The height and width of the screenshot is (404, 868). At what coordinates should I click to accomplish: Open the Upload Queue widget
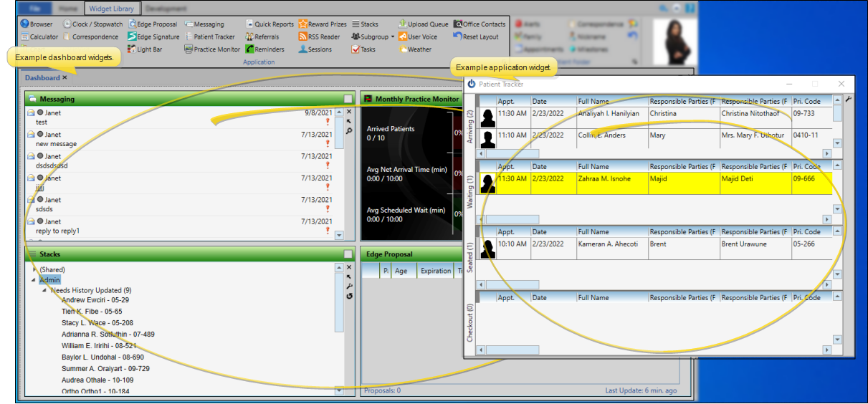pyautogui.click(x=423, y=24)
